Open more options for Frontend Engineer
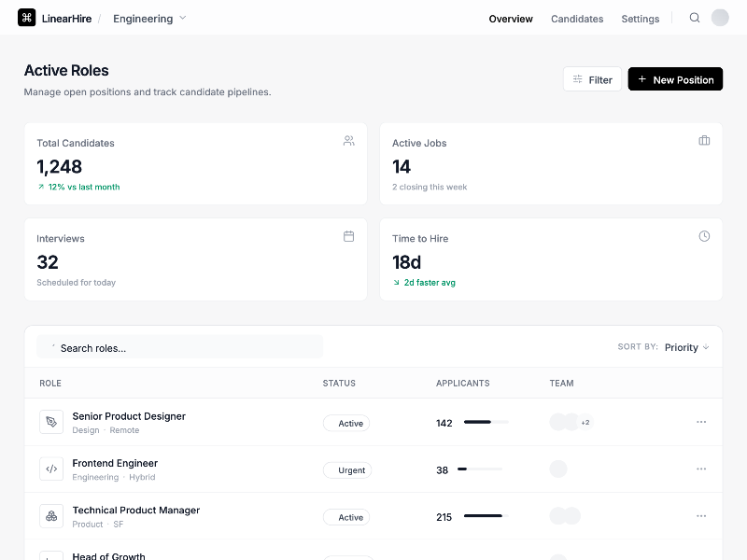 tap(701, 469)
